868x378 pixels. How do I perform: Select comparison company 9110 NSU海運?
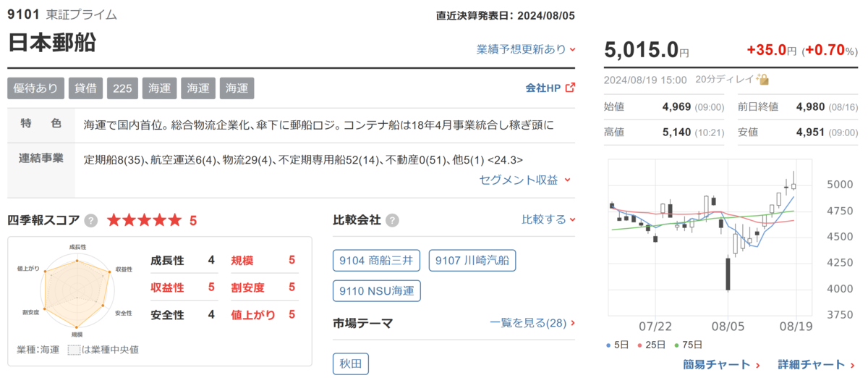pos(377,291)
